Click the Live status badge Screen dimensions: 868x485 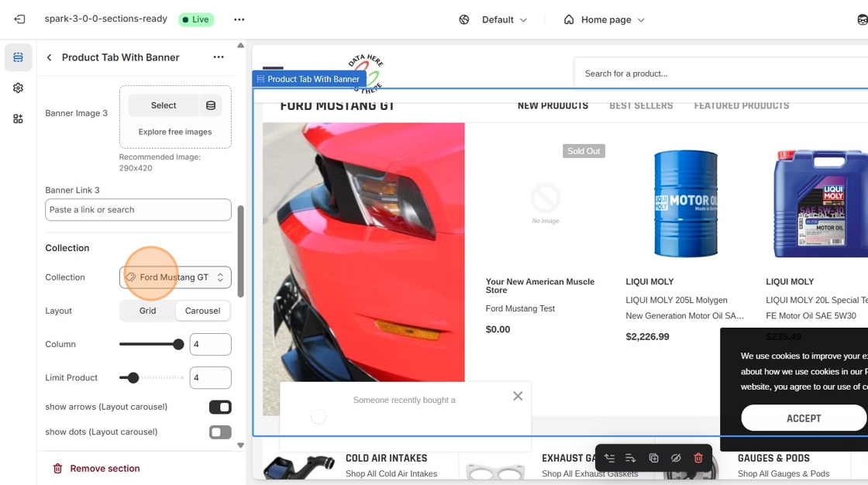[196, 19]
